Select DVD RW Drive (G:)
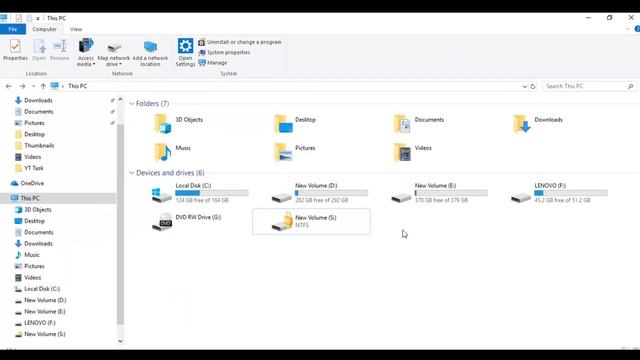The image size is (640, 360). (187, 221)
